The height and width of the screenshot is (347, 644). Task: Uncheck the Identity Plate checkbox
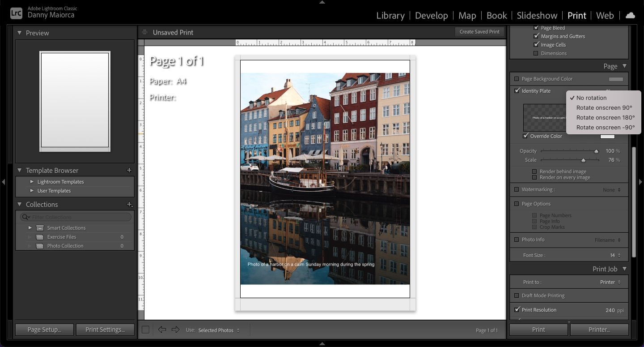[517, 91]
